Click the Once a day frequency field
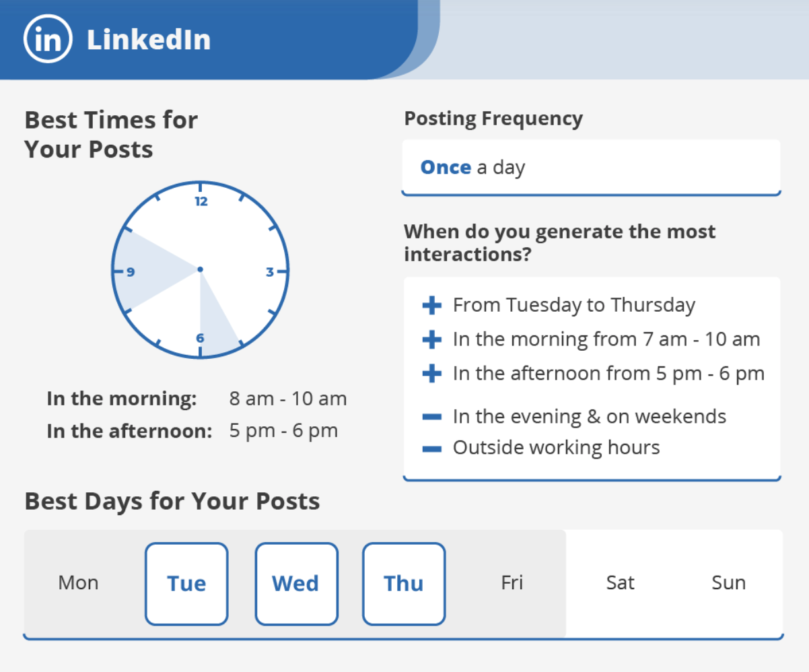The image size is (809, 672). pyautogui.click(x=591, y=168)
